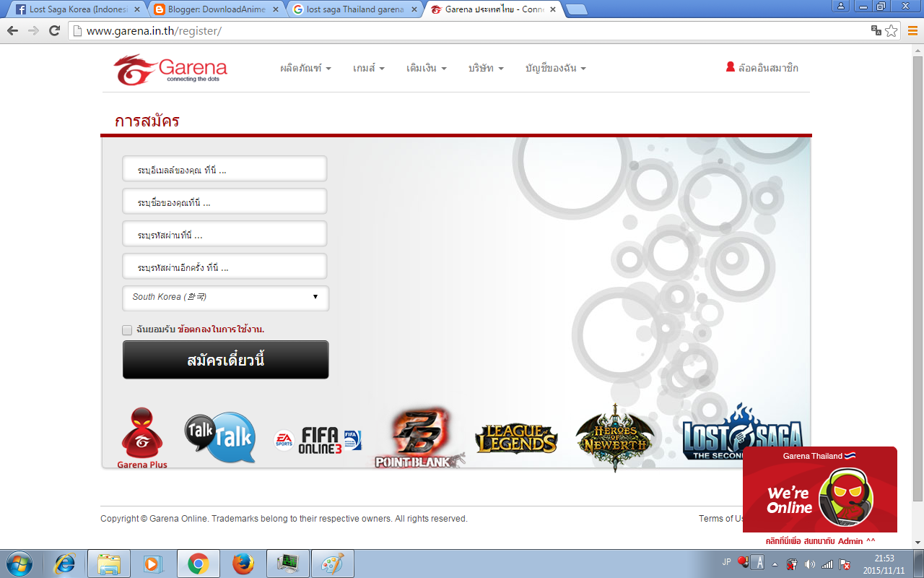Tick the accept terms of use checkbox
The image size is (924, 578).
point(127,330)
